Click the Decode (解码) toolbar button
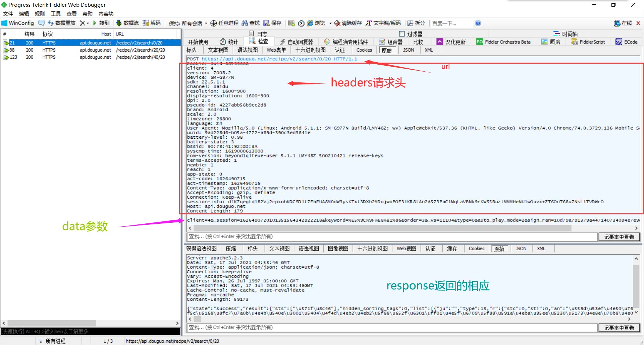The height and width of the screenshot is (345, 644). pyautogui.click(x=152, y=23)
